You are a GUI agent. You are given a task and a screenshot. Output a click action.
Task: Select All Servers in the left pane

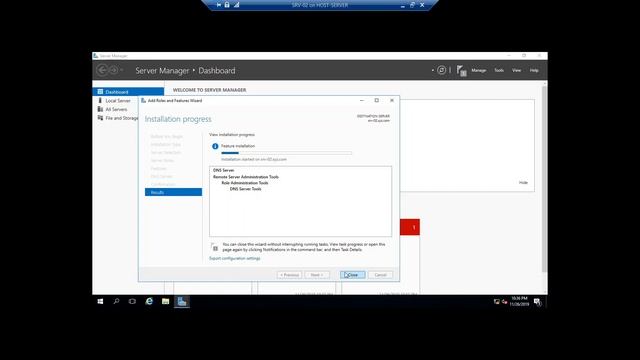tap(116, 109)
